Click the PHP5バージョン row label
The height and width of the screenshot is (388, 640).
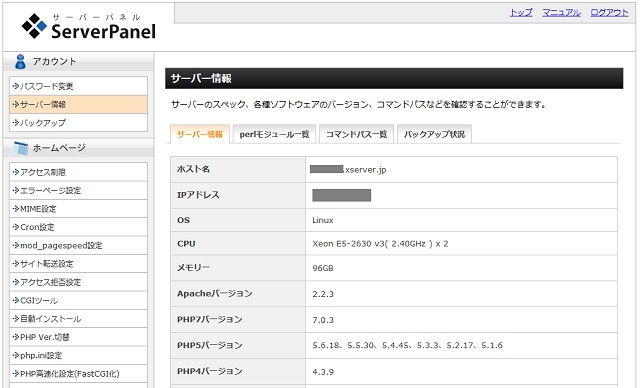(210, 345)
